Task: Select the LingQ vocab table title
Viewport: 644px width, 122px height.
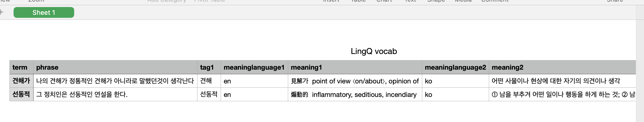Action: [x=374, y=51]
